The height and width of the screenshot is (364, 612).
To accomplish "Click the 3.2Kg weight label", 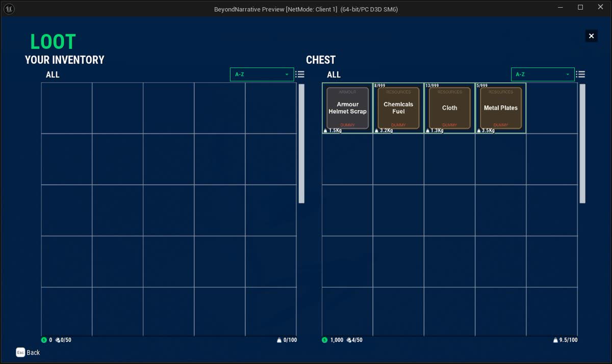I will [387, 131].
